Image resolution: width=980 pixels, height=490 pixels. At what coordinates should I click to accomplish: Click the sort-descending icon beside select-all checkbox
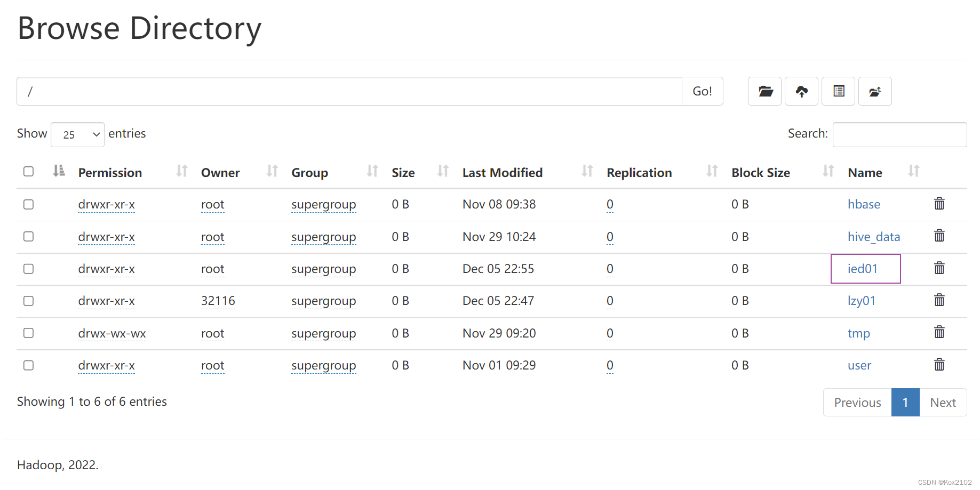pos(59,171)
